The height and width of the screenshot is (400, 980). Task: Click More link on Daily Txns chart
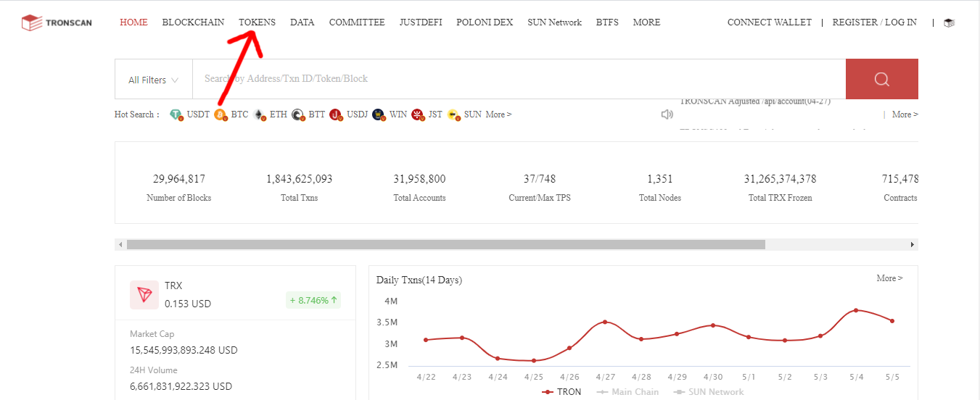coord(890,278)
